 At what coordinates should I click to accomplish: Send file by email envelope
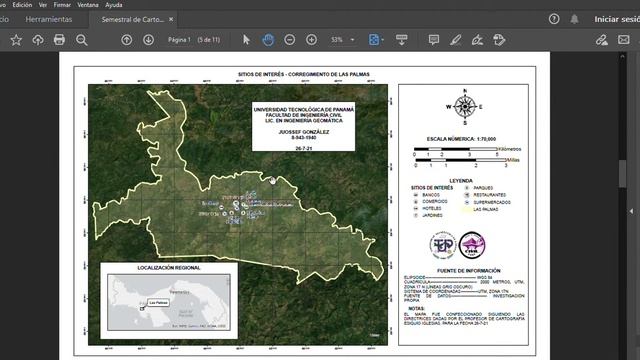623,40
